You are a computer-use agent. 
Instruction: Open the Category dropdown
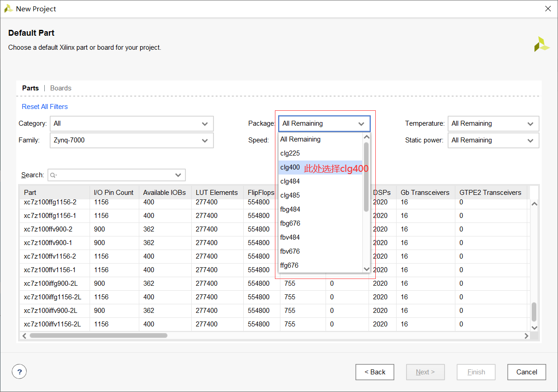pyautogui.click(x=132, y=123)
